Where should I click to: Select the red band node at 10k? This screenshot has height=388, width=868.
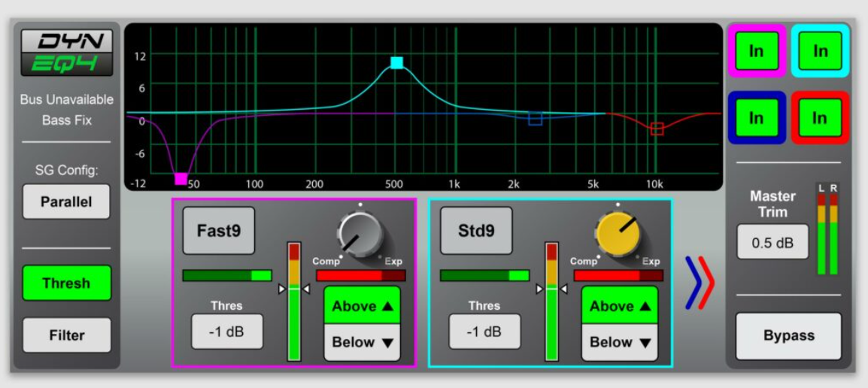[x=657, y=129]
